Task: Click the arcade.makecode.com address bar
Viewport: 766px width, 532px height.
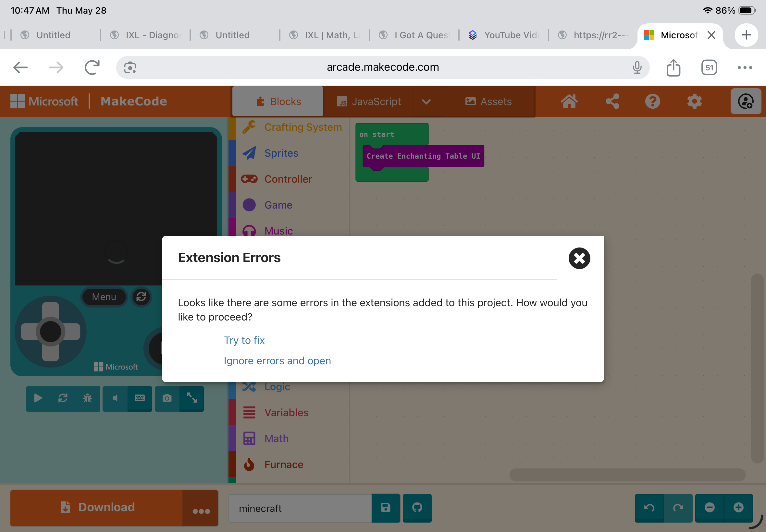Action: click(x=382, y=67)
